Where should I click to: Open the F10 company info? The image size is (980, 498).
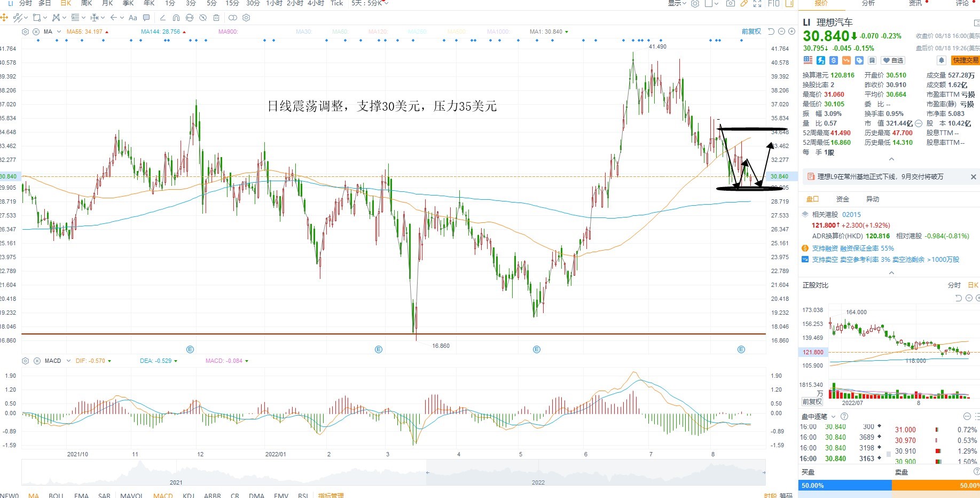pyautogui.click(x=773, y=3)
